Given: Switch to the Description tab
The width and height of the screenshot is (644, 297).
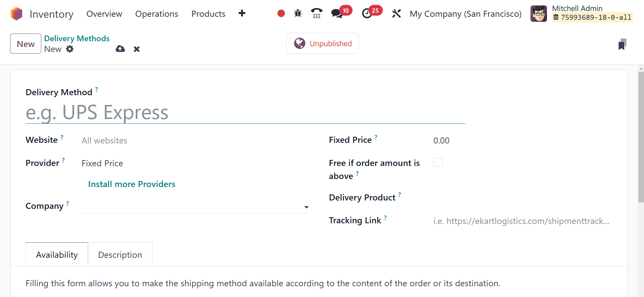Looking at the screenshot, I should coord(120,255).
